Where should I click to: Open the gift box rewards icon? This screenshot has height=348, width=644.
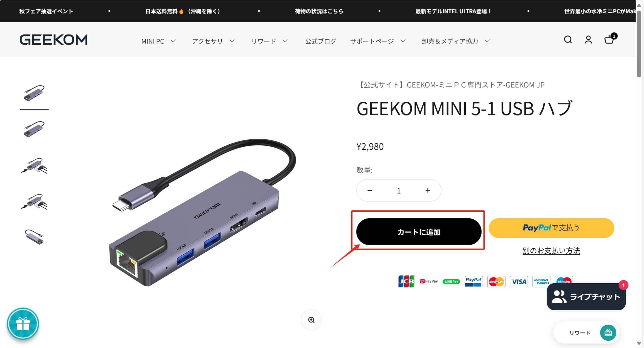click(23, 324)
